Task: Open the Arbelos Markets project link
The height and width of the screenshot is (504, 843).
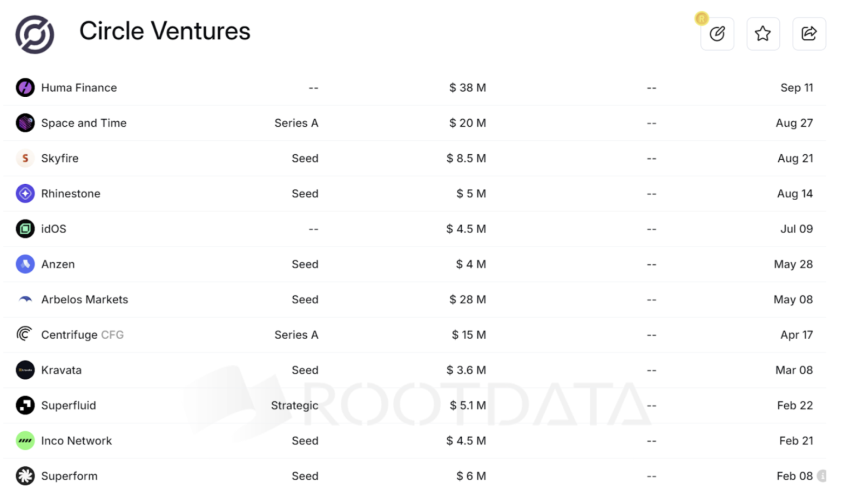Action: [85, 299]
